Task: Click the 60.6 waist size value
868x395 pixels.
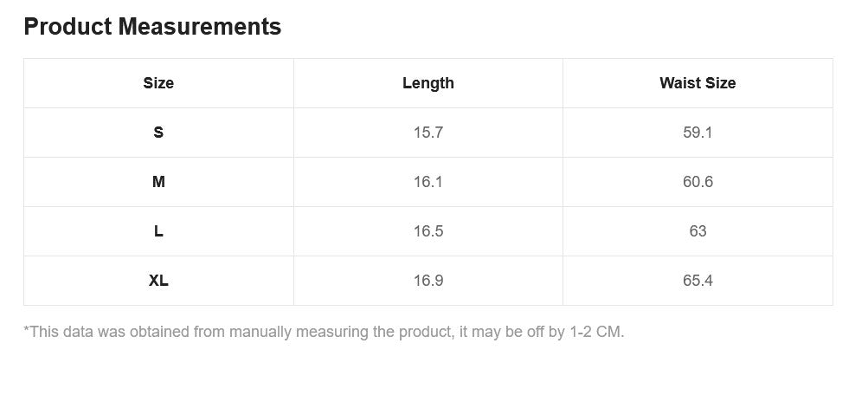Action: coord(698,182)
